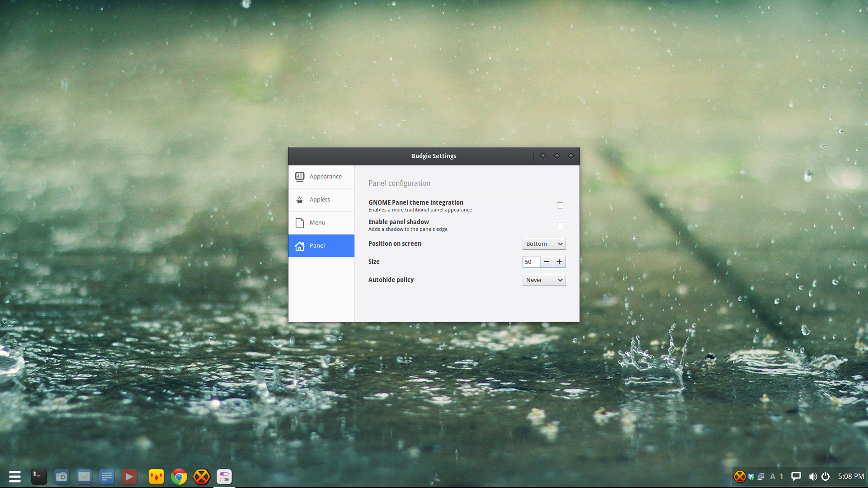
Task: Click the keyboard layout 'A' indicator
Action: click(x=773, y=477)
